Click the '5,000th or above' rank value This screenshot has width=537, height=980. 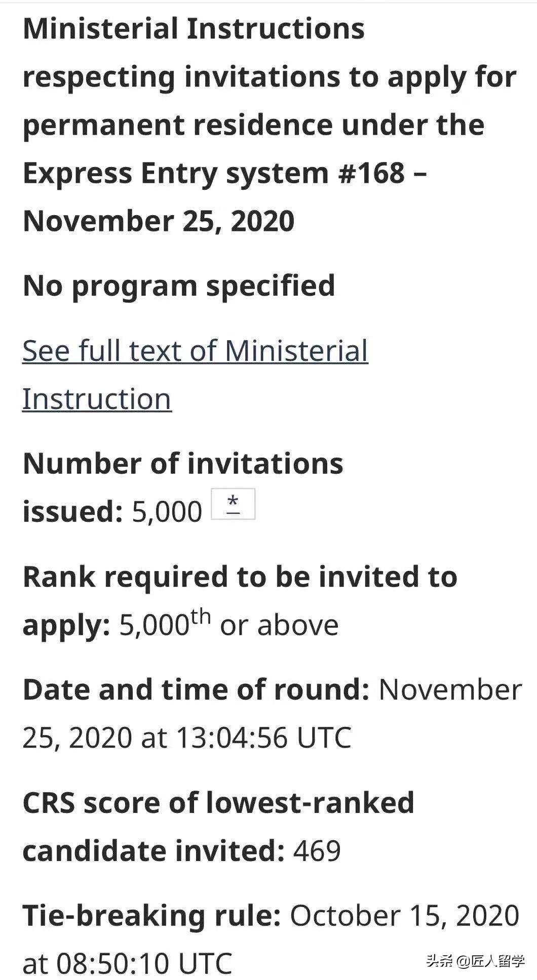click(x=229, y=625)
